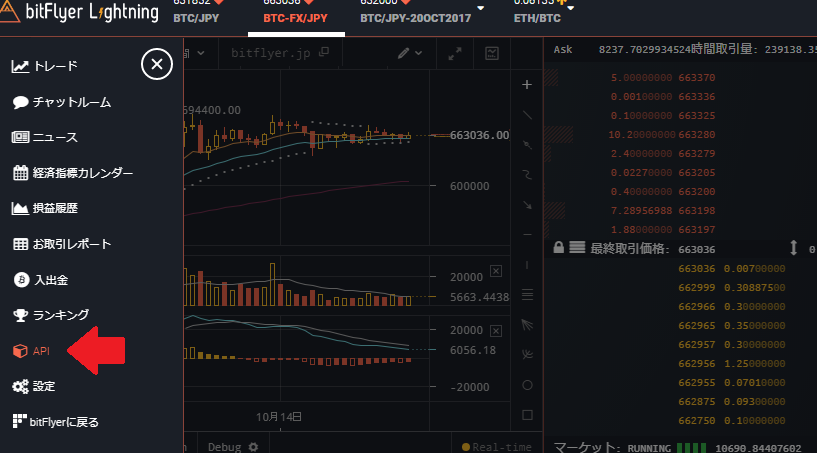Select the vertical line tool

(x=527, y=265)
